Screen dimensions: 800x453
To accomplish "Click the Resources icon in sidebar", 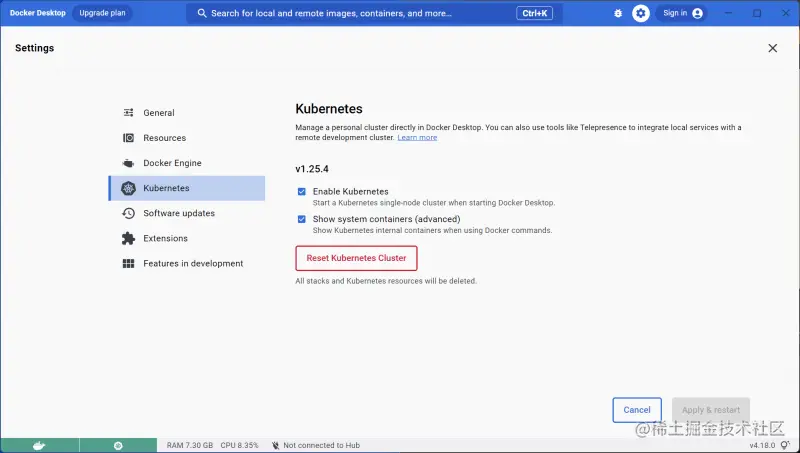I will click(129, 138).
